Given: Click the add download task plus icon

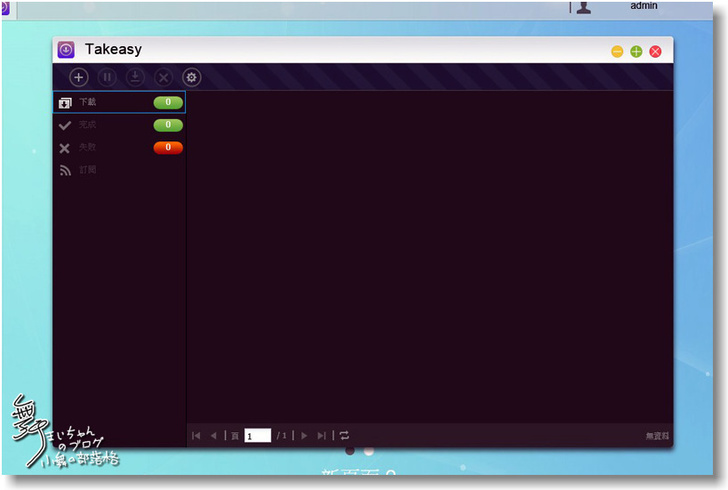Looking at the screenshot, I should [x=78, y=77].
